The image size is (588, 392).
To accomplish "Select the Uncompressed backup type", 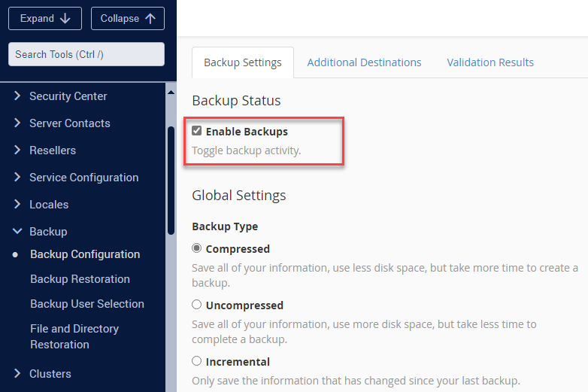I will point(197,305).
